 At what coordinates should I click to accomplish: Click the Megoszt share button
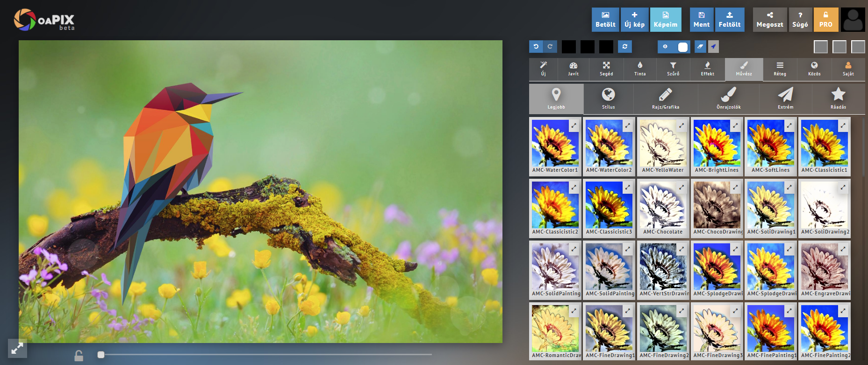769,20
